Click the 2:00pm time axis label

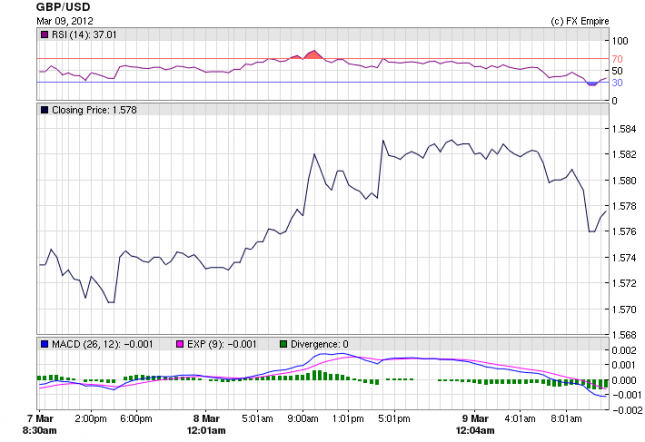(90, 419)
